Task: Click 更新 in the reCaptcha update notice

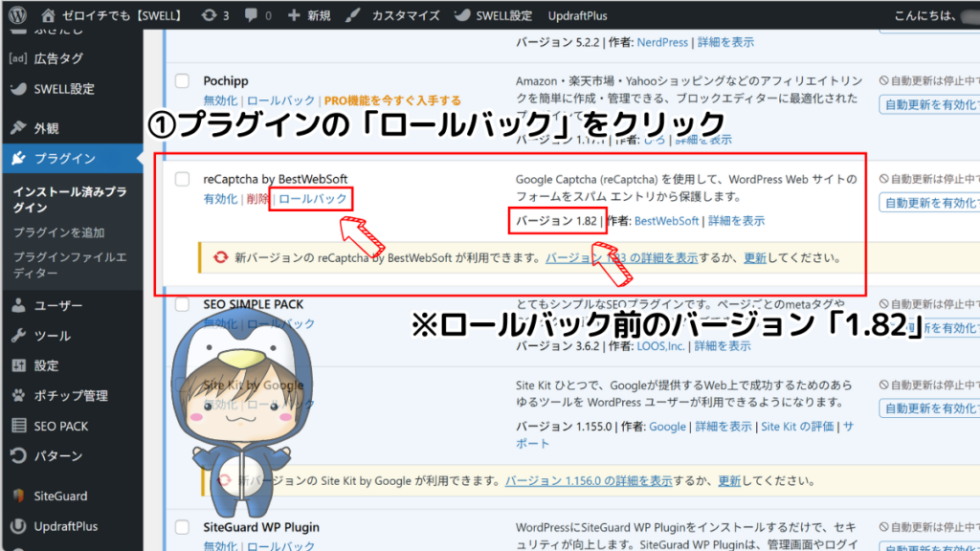Action: point(755,257)
